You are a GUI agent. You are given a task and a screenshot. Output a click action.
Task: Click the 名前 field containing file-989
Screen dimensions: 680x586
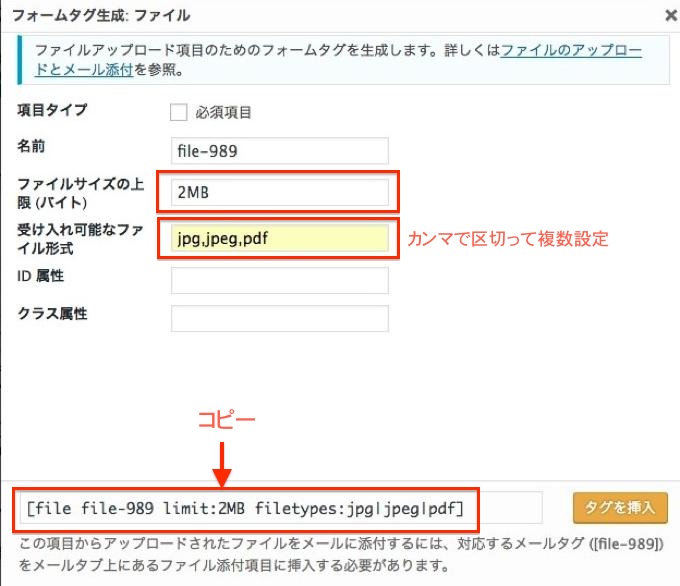pyautogui.click(x=280, y=150)
